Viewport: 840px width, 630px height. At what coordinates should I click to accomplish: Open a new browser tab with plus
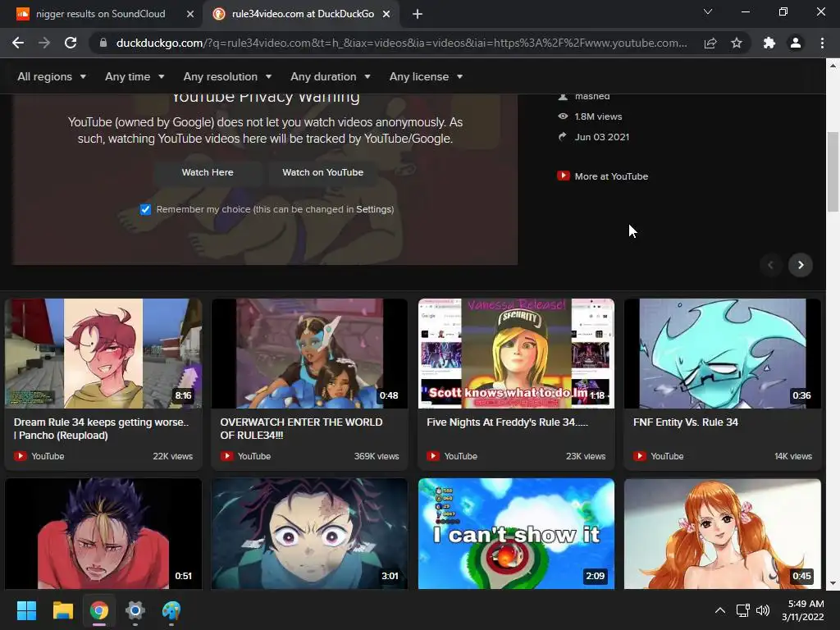[x=418, y=14]
